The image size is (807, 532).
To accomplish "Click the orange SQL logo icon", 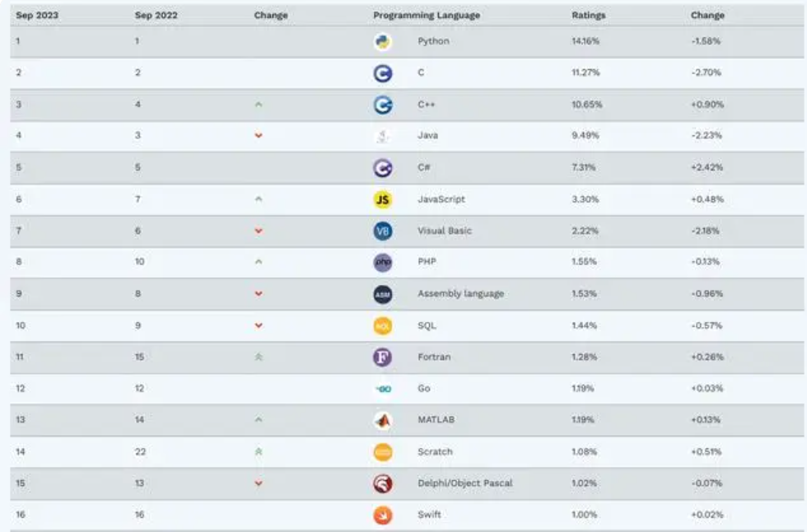I will (382, 325).
